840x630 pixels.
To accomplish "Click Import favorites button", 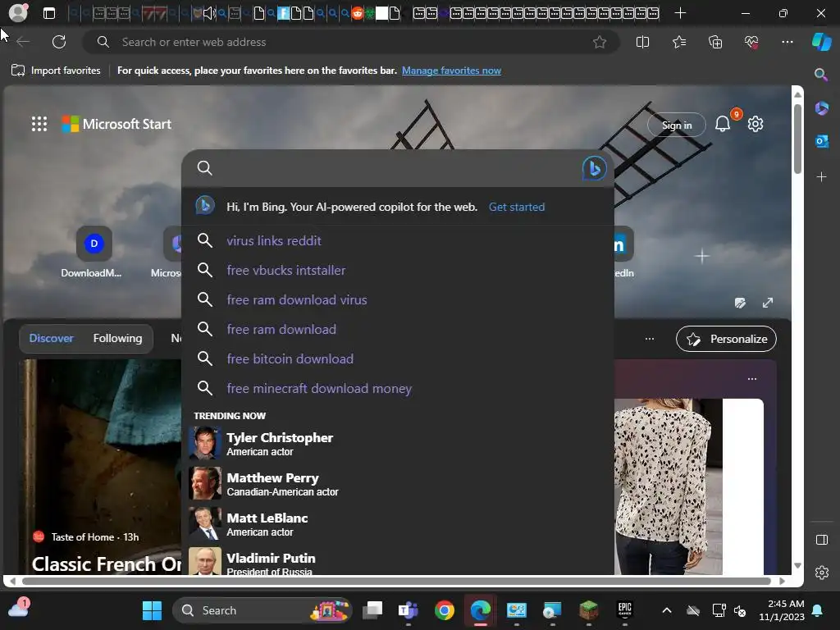I will pos(56,71).
